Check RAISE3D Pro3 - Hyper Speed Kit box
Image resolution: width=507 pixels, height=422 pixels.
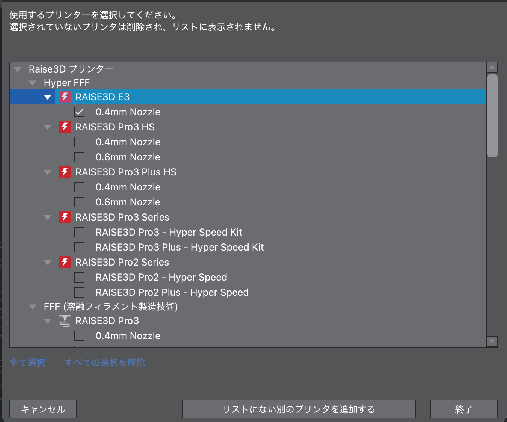tap(79, 232)
